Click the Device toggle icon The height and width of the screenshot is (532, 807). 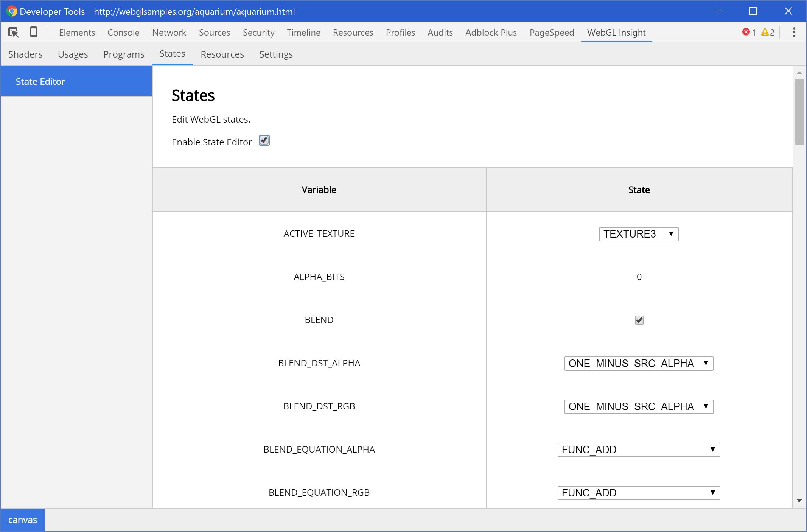(34, 33)
